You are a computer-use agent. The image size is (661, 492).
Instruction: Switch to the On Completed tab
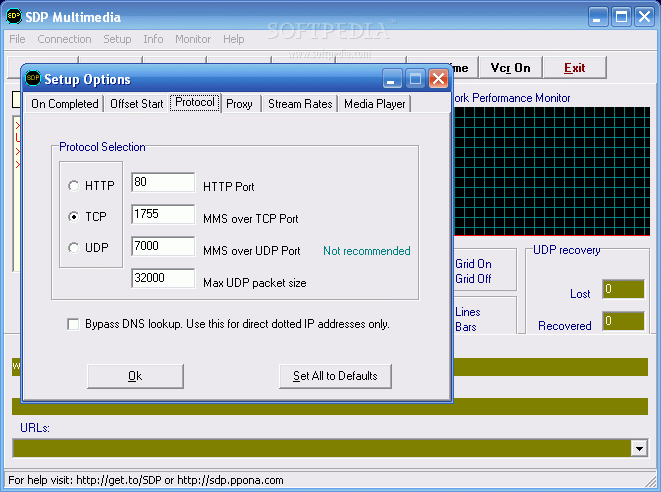65,104
